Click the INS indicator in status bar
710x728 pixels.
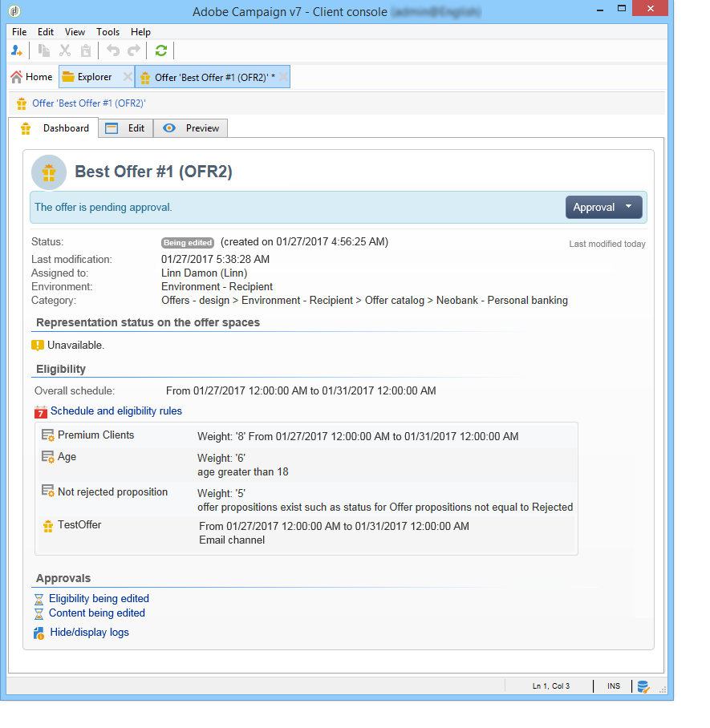614,686
